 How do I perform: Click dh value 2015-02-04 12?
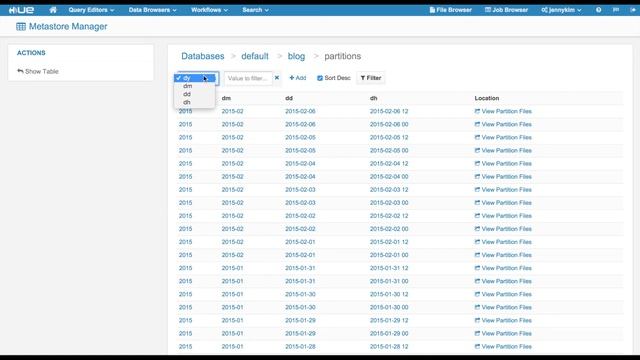coord(389,164)
